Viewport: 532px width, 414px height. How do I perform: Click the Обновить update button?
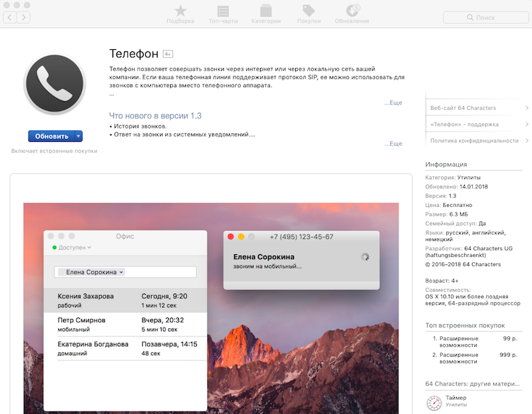click(51, 136)
